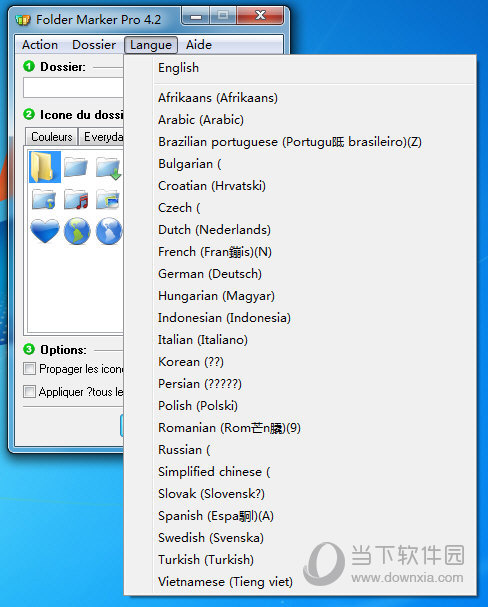
Task: Select Slovak language entry
Action: (x=300, y=494)
